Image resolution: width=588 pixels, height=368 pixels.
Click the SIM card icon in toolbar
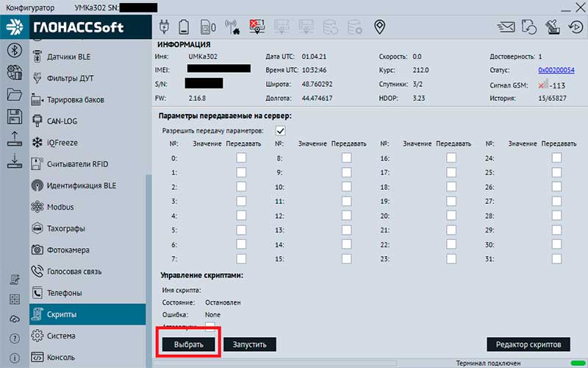coord(208,27)
